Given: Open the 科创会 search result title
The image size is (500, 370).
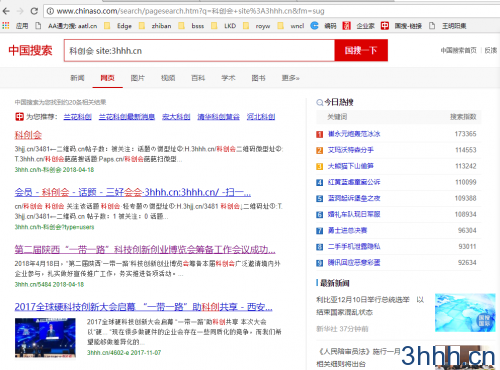Looking at the screenshot, I should click(x=28, y=135).
